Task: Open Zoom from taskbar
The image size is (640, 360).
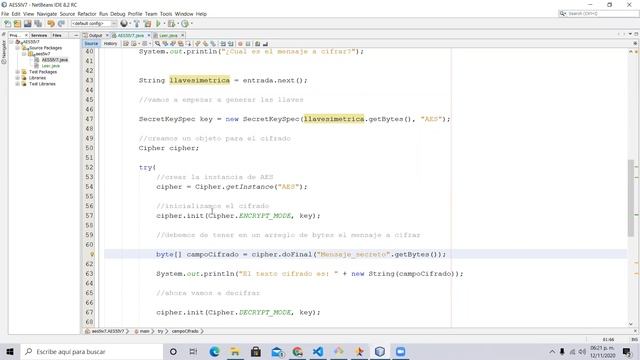Action: pos(400,351)
